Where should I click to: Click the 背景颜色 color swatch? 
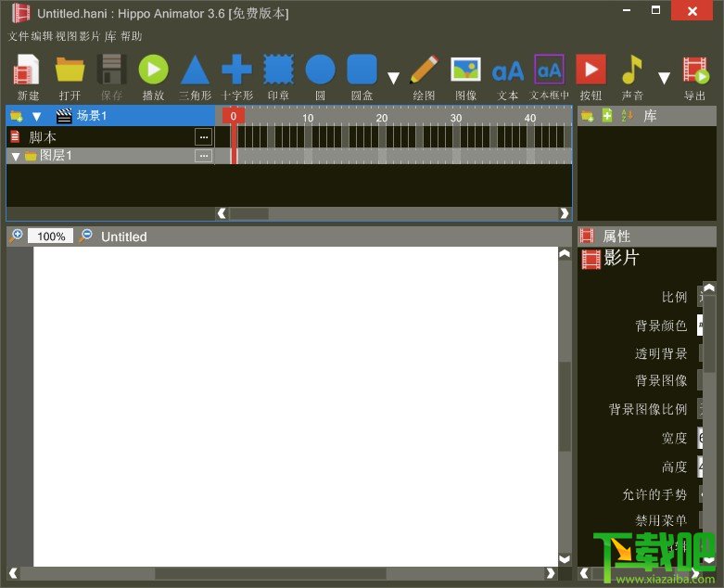click(x=700, y=326)
